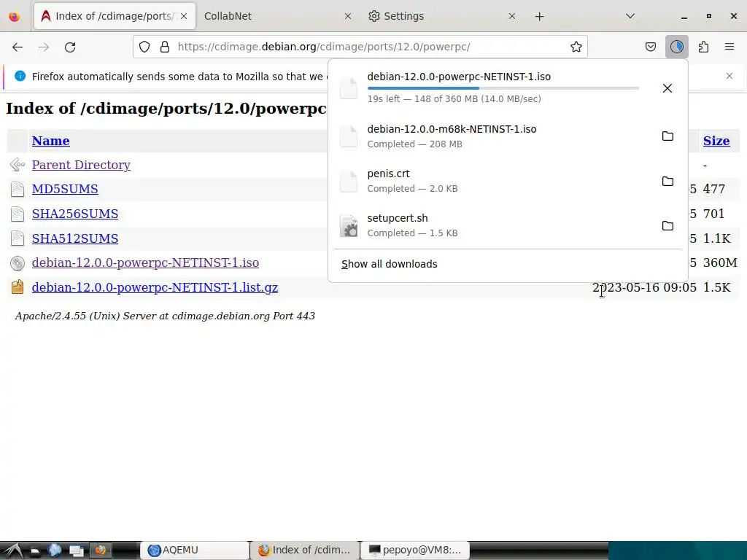Open the penis.crt download entry

point(492,181)
